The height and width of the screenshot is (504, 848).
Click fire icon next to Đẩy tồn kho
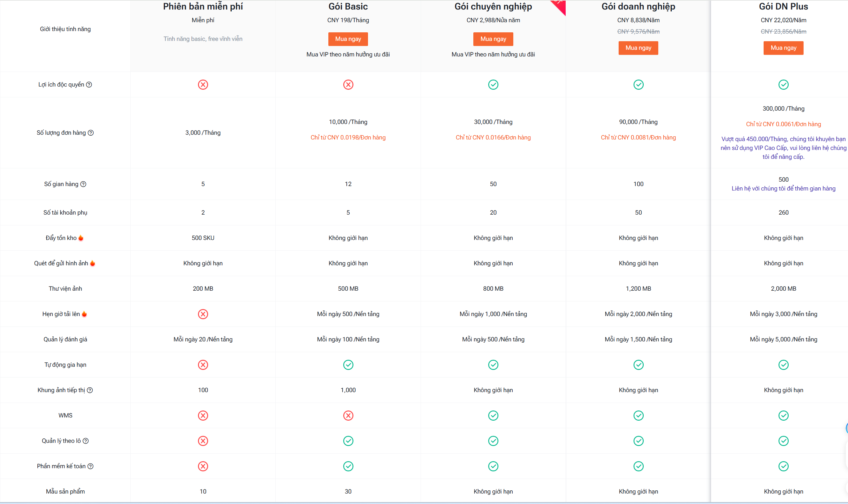point(81,238)
